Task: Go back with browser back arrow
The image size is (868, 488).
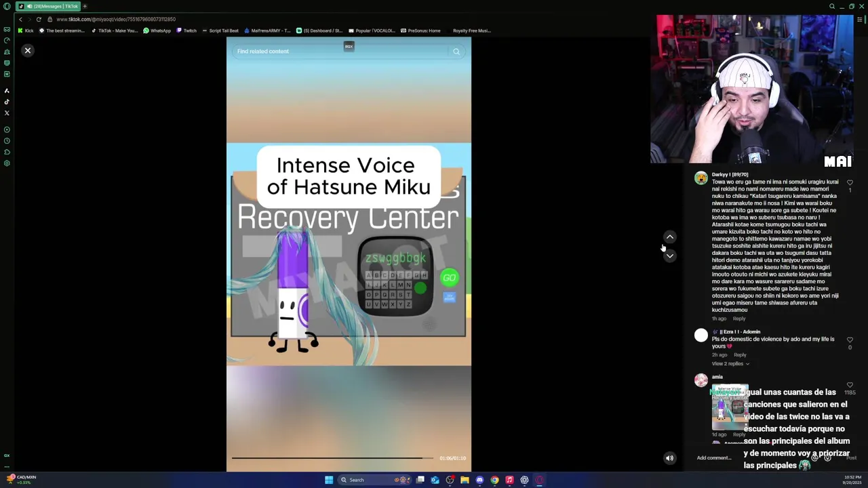Action: pos(20,19)
